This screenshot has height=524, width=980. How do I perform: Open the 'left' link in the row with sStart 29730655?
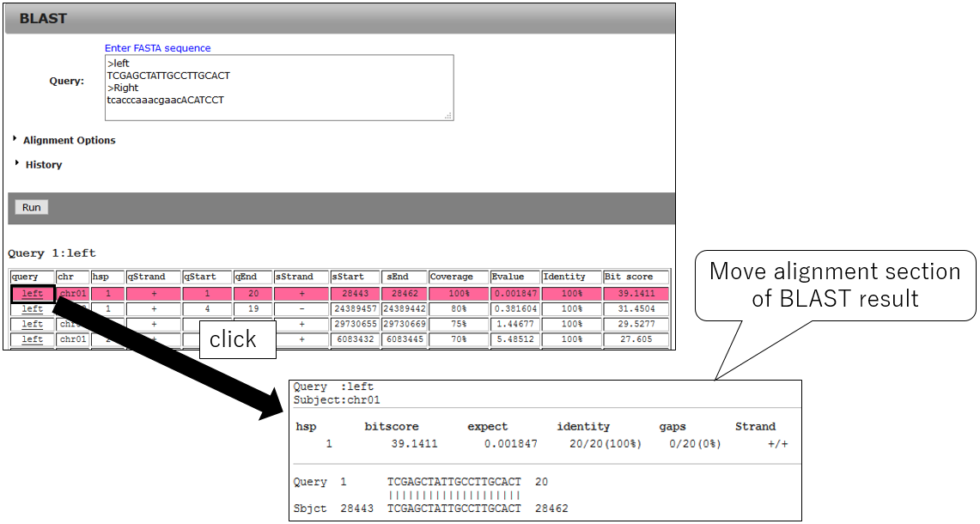click(x=33, y=324)
